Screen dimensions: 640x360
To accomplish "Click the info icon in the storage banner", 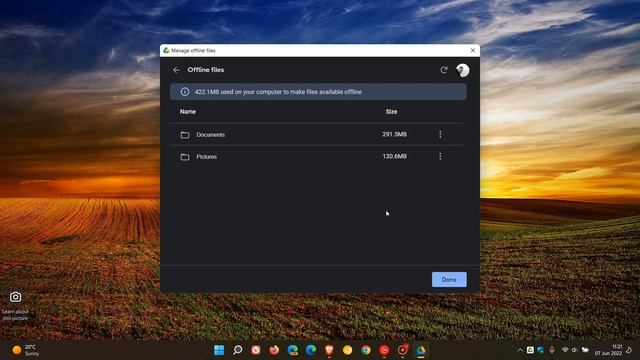I will (x=185, y=92).
